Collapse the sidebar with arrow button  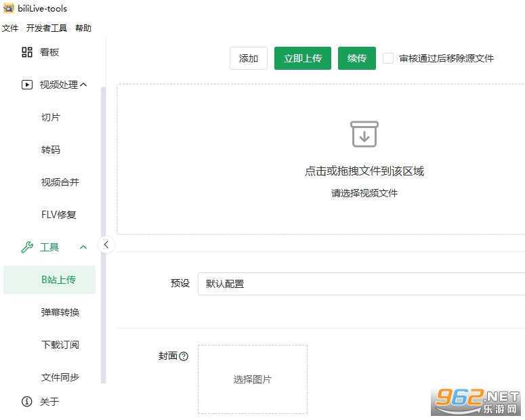pos(106,245)
